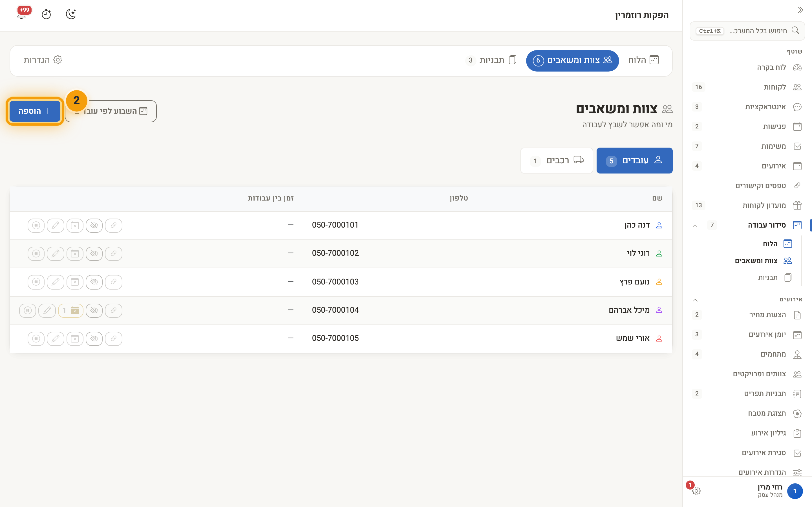Viewport: 812px width, 507px height.
Task: Toggle visibility eye for נועם פרץ
Action: 94,282
